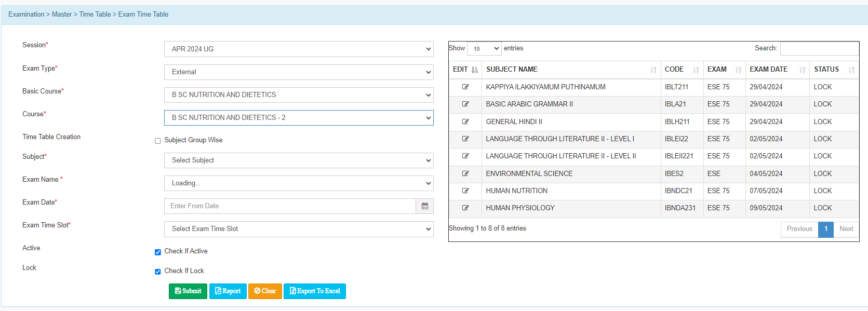Click edit icon for BASIC ARABIC GRAMMAR II
The width and height of the screenshot is (868, 311).
pyautogui.click(x=465, y=104)
